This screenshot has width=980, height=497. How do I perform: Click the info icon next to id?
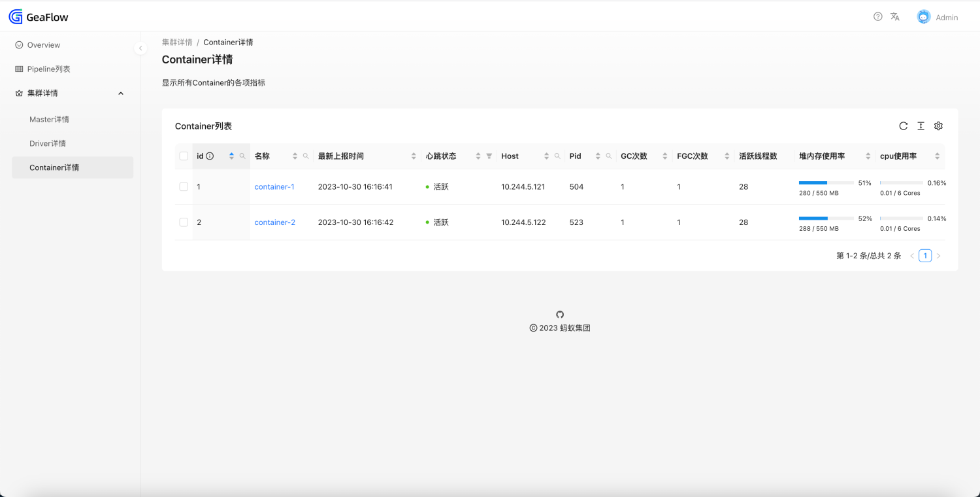coord(210,156)
